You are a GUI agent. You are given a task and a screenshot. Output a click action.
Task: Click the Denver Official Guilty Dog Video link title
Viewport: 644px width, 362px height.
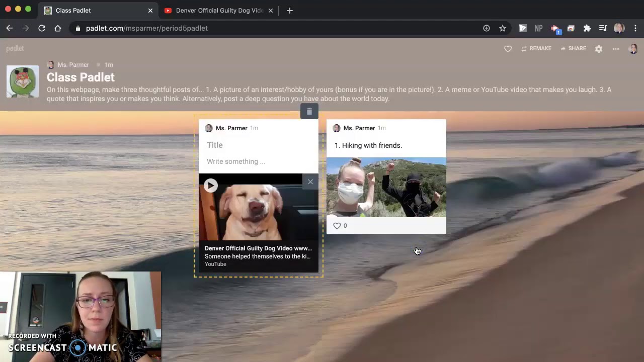pyautogui.click(x=258, y=248)
